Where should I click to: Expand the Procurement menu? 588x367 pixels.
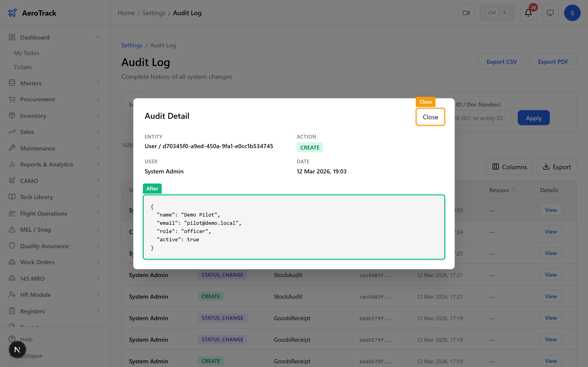(37, 99)
